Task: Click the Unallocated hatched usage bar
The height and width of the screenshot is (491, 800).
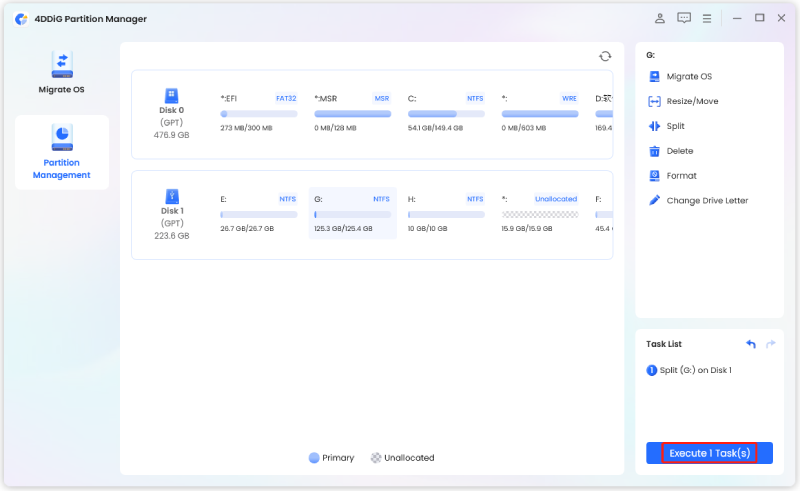Action: coord(540,215)
